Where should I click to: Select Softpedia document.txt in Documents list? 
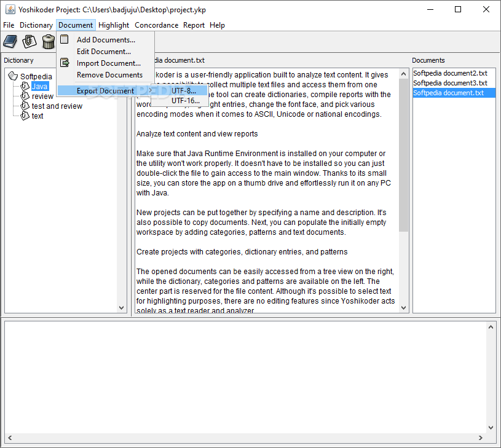(x=454, y=93)
